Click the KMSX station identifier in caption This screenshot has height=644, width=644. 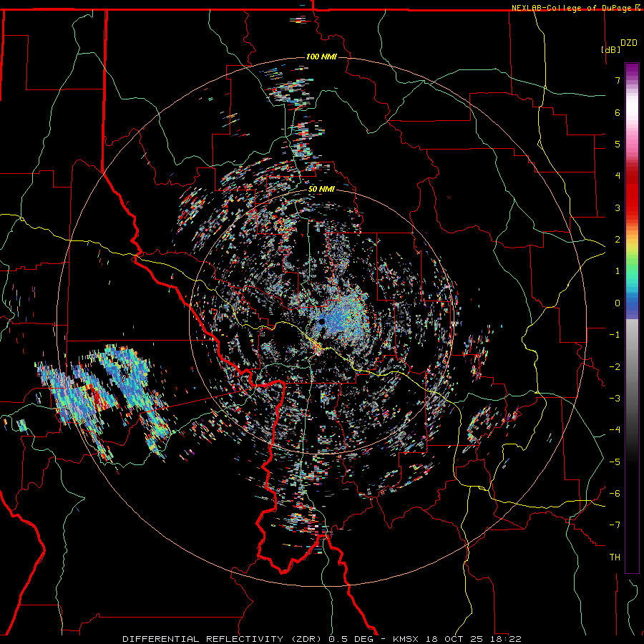pos(406,639)
